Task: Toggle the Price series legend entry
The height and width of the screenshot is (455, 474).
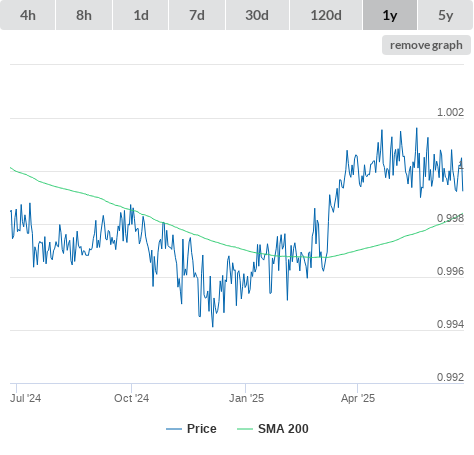Action: click(191, 429)
